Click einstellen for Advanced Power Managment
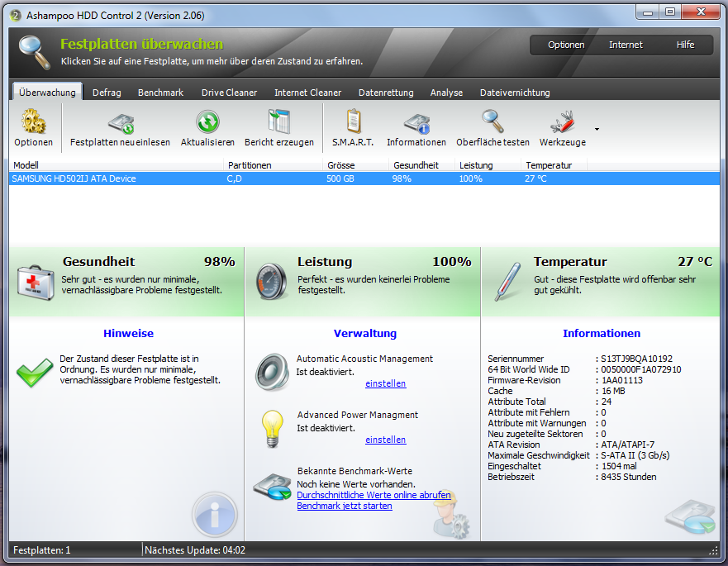 click(x=386, y=440)
